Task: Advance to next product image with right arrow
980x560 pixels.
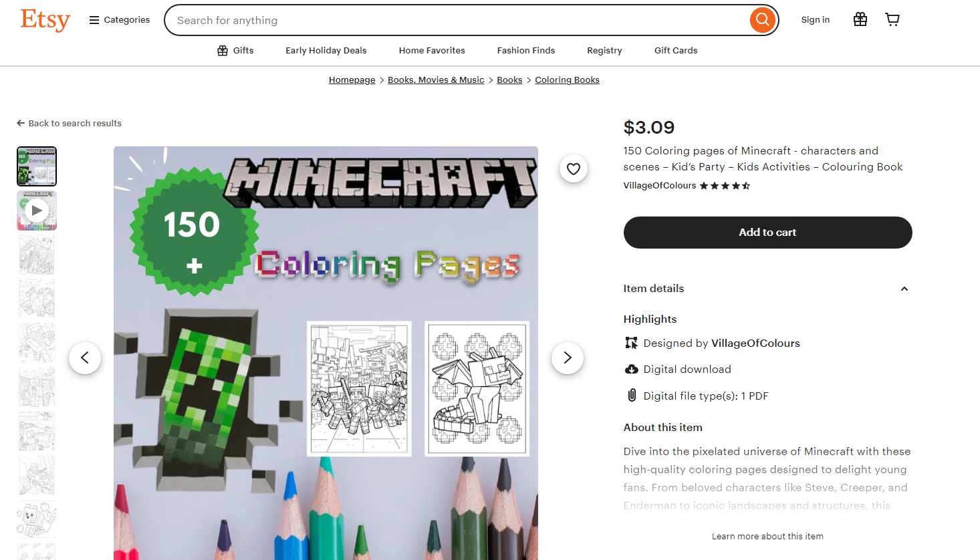Action: 567,358
